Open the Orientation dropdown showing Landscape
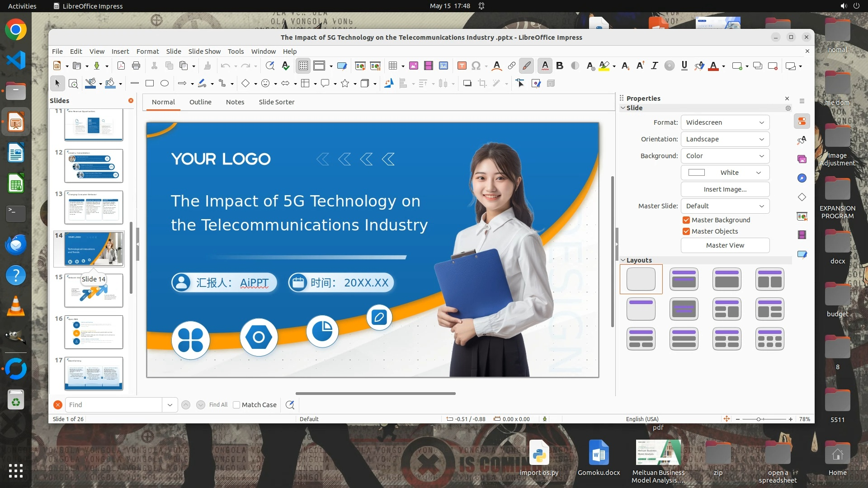This screenshot has height=488, width=868. click(x=725, y=139)
